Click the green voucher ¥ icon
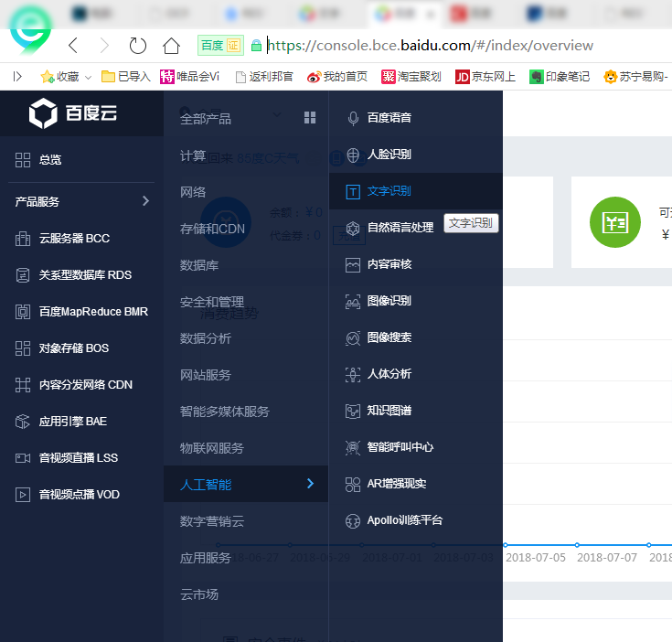The width and height of the screenshot is (672, 642). (615, 222)
